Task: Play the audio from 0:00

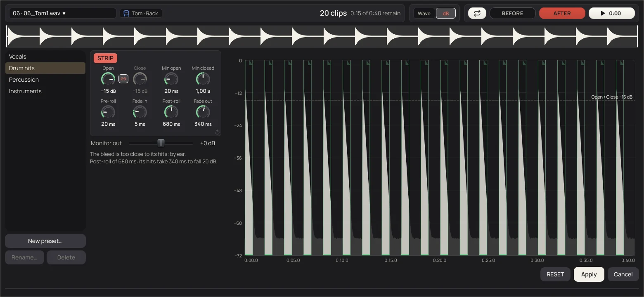Action: (611, 13)
